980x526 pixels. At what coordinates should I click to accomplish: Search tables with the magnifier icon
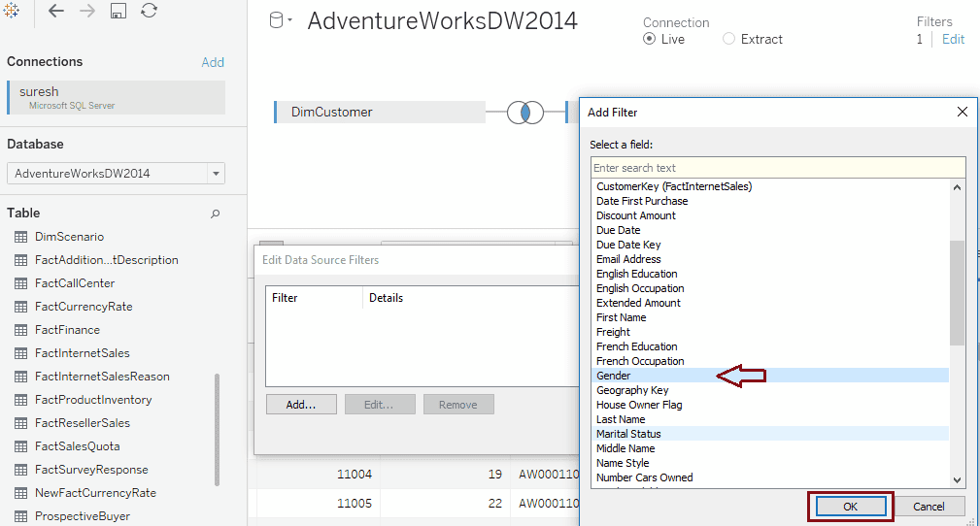click(215, 214)
